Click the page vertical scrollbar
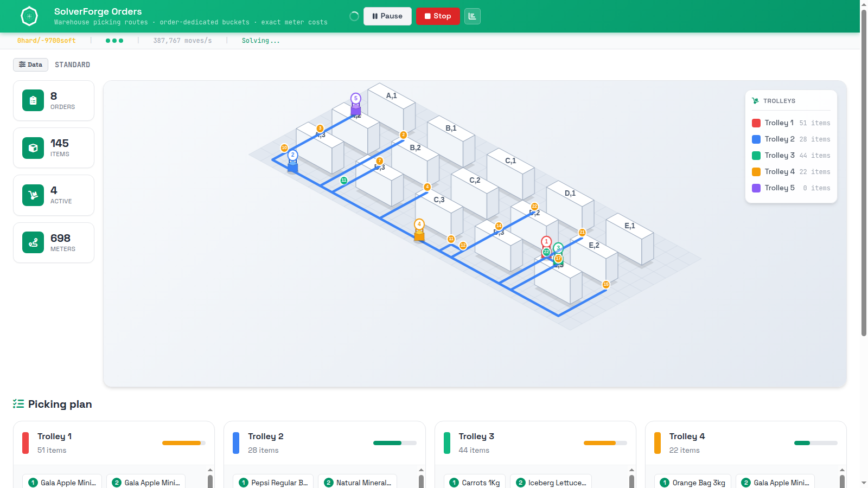 (864, 174)
